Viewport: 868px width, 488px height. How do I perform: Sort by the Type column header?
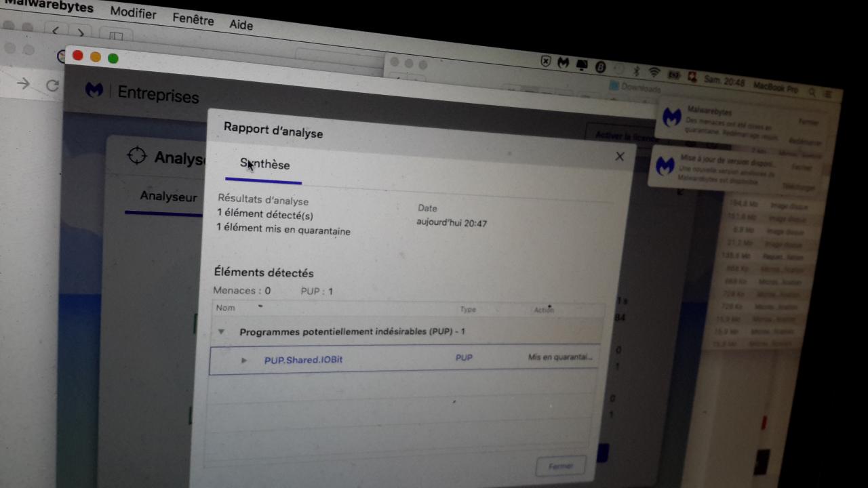[x=468, y=309]
